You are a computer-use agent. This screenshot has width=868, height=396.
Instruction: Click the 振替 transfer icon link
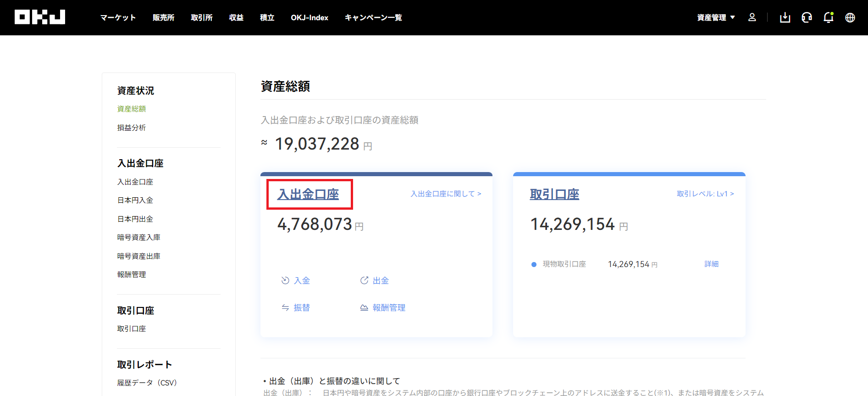click(296, 307)
